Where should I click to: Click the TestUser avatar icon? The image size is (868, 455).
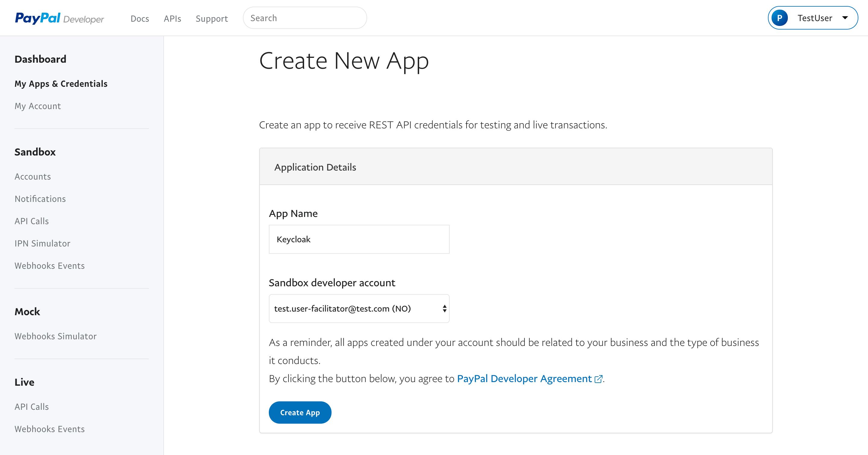(780, 18)
